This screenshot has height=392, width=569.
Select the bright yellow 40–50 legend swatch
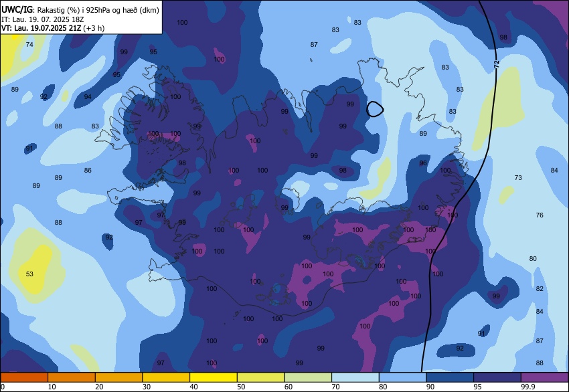(214, 377)
